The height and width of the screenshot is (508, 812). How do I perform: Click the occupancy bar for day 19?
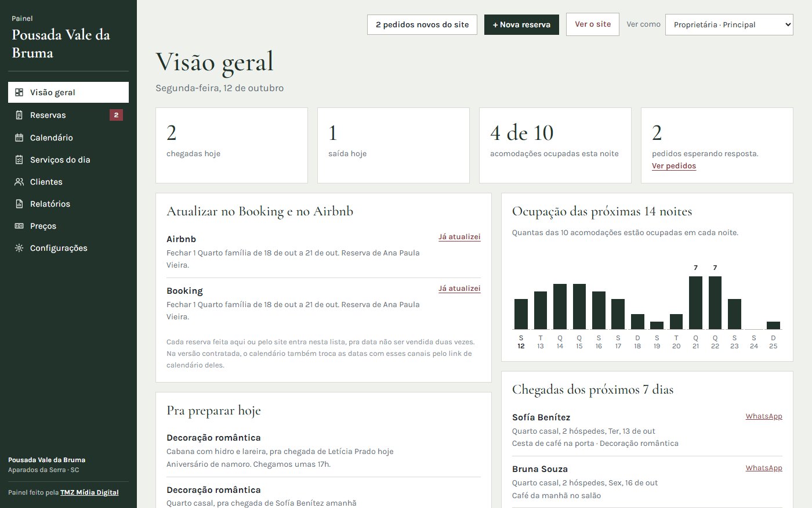click(657, 326)
